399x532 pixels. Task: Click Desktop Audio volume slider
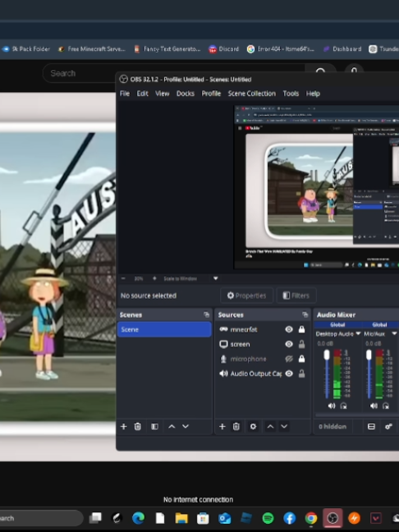pyautogui.click(x=327, y=374)
